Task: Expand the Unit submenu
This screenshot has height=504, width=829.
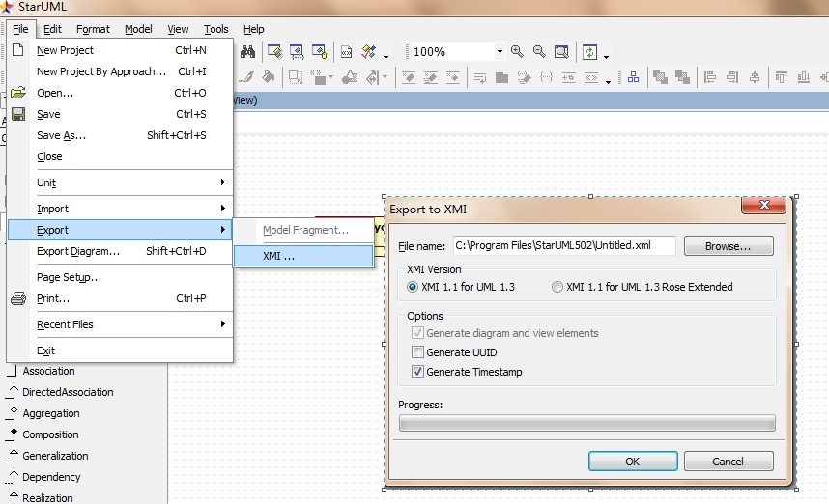Action: tap(120, 182)
